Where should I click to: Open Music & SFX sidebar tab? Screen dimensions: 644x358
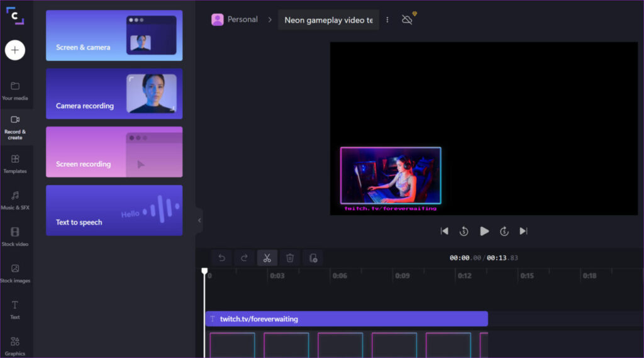click(15, 201)
